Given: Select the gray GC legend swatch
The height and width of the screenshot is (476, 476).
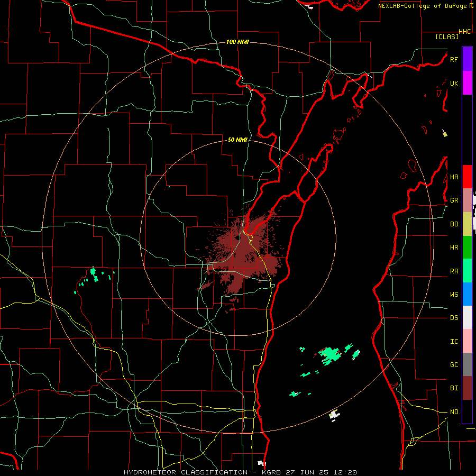Looking at the screenshot, I should [x=467, y=364].
